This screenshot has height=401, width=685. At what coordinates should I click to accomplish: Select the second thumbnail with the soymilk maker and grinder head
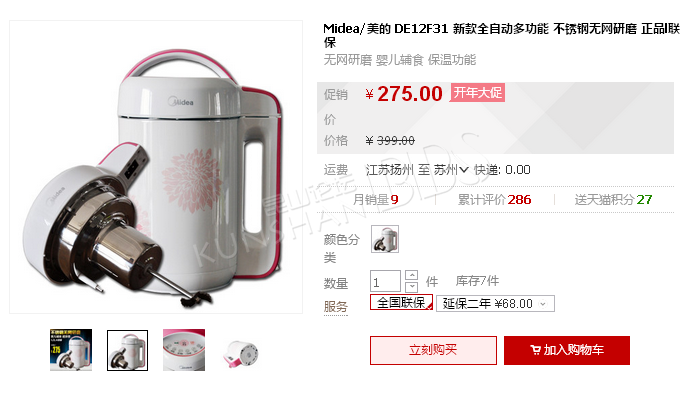(x=128, y=350)
